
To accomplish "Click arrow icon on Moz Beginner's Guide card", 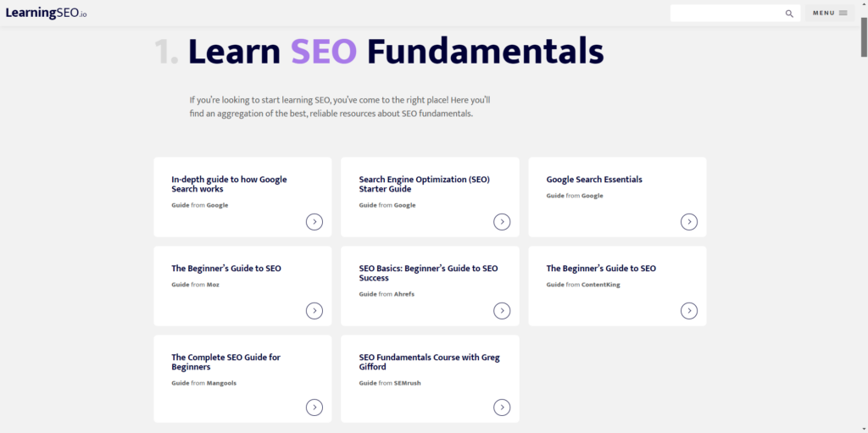I will (x=314, y=311).
